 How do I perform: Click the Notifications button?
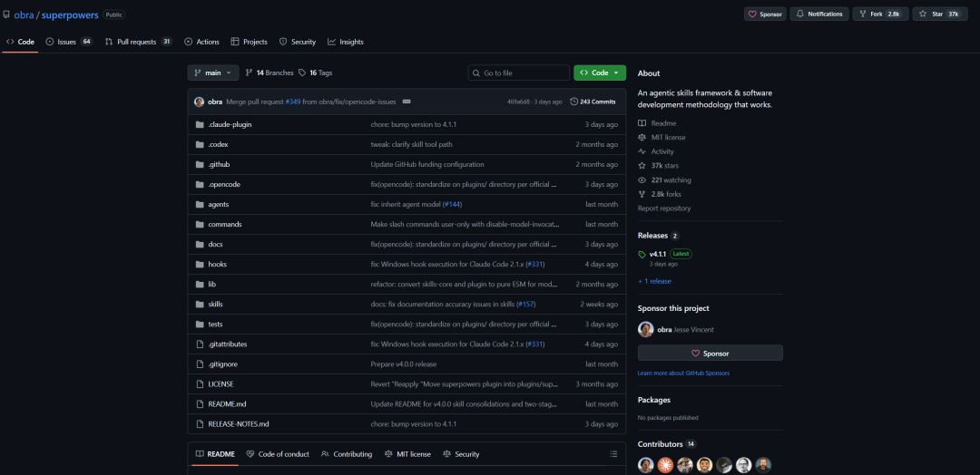click(819, 14)
